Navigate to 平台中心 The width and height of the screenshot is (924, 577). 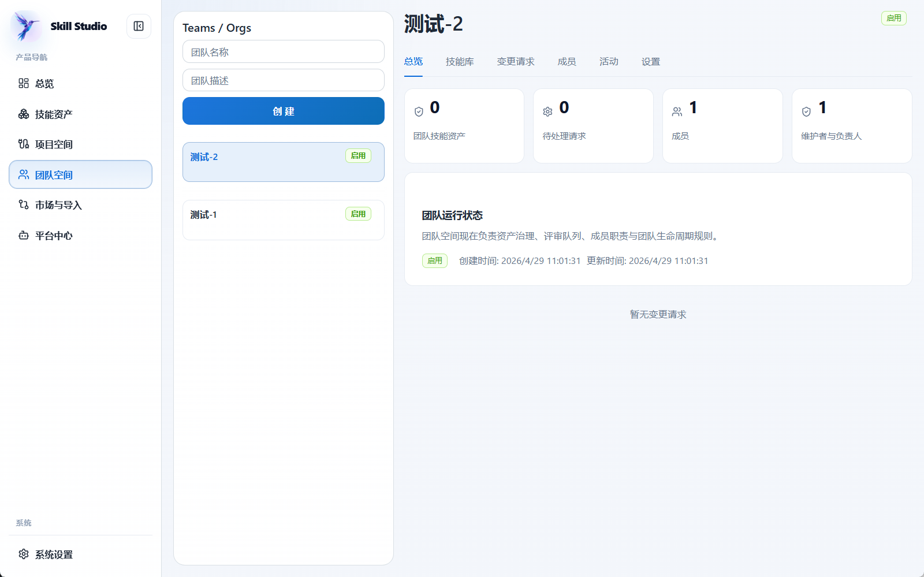(x=80, y=235)
